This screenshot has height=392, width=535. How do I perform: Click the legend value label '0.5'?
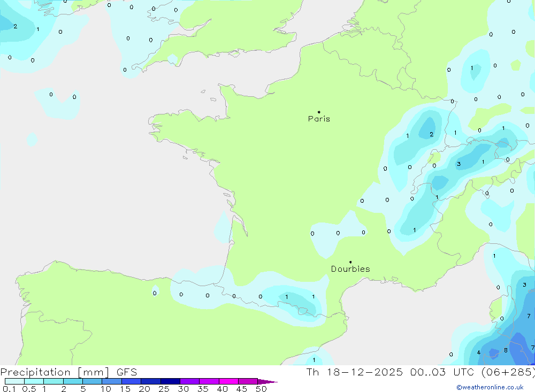pos(29,389)
